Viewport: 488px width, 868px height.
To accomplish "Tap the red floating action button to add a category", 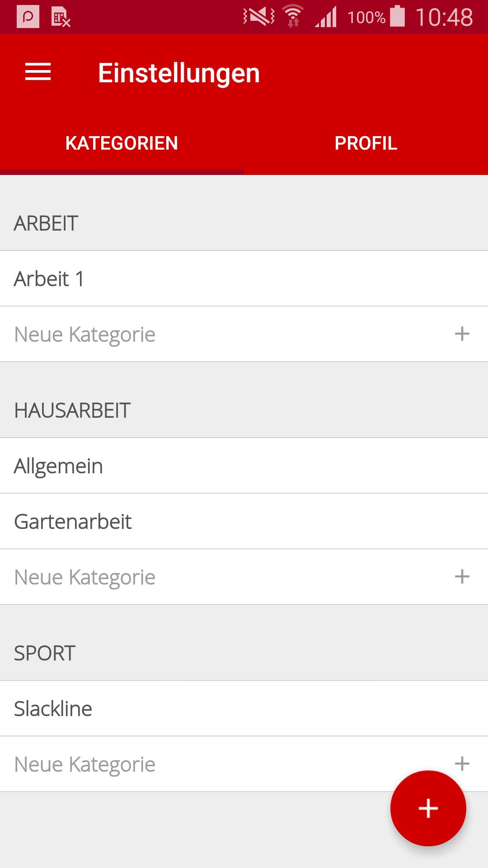I will [x=428, y=809].
